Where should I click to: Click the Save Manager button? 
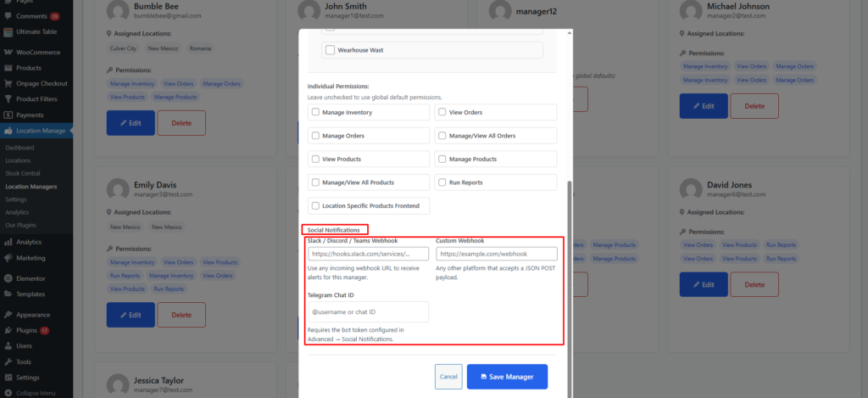[507, 376]
